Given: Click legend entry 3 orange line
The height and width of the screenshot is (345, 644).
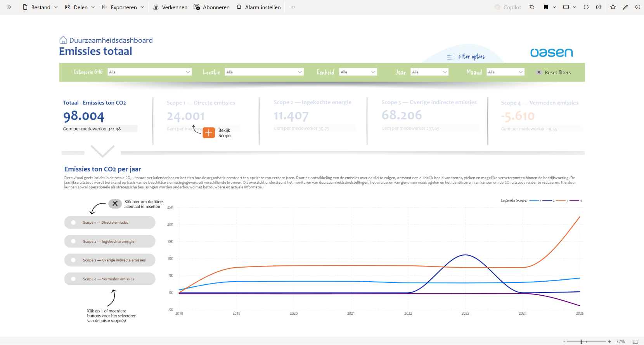Looking at the screenshot, I should click(562, 200).
